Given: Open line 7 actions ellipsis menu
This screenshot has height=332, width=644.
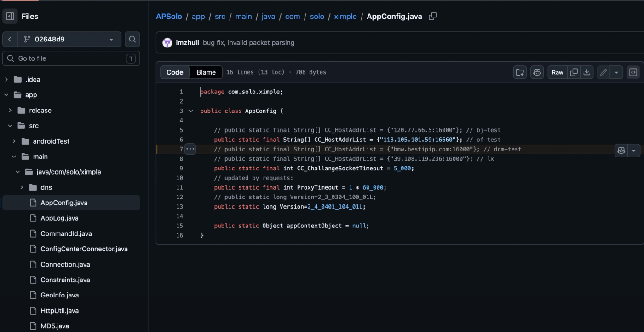Looking at the screenshot, I should click(x=190, y=149).
